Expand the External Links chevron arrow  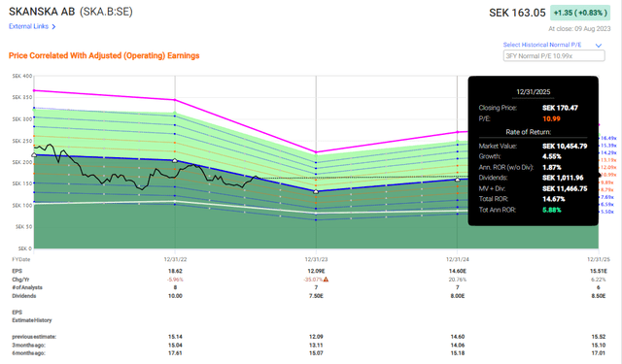point(53,26)
